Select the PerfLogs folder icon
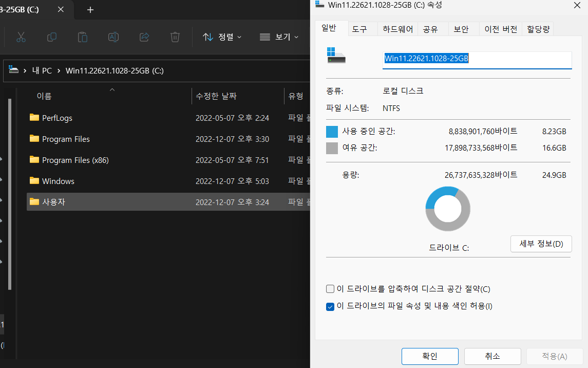Viewport: 588px width, 368px height. [x=34, y=117]
